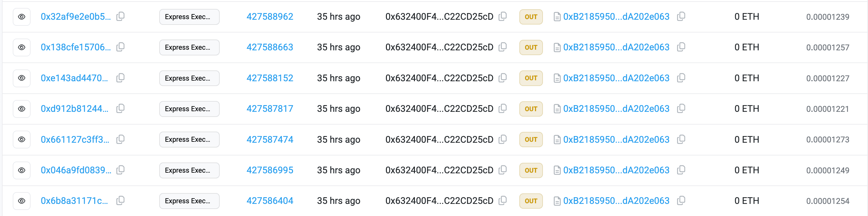This screenshot has width=868, height=216.
Task: Open transaction 0x138cfe15706...
Action: coord(75,47)
